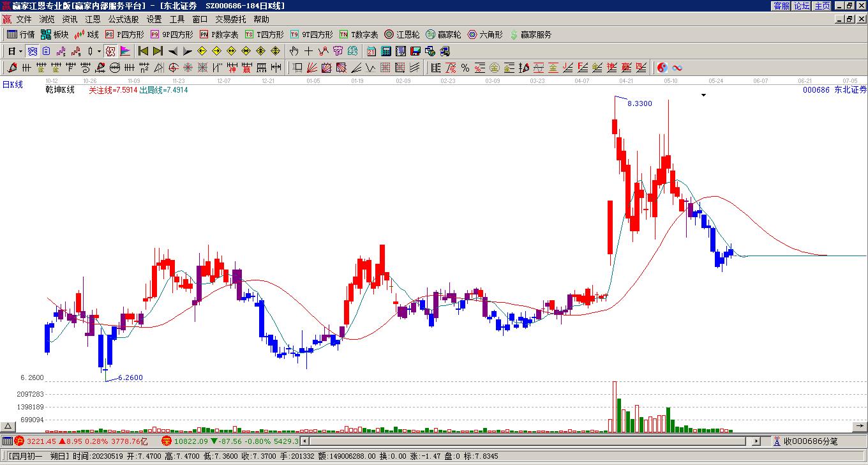Open the 帮助 menu
The width and height of the screenshot is (868, 465).
pyautogui.click(x=261, y=19)
